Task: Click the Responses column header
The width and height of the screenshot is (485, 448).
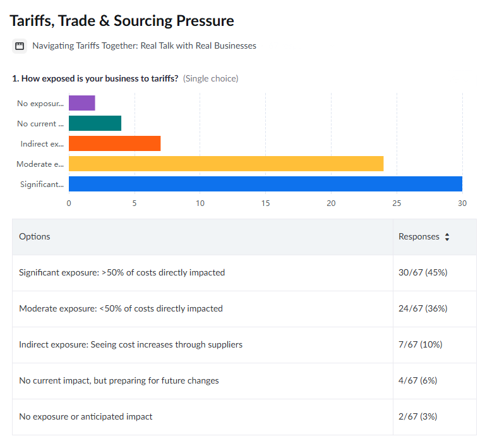Action: [419, 236]
